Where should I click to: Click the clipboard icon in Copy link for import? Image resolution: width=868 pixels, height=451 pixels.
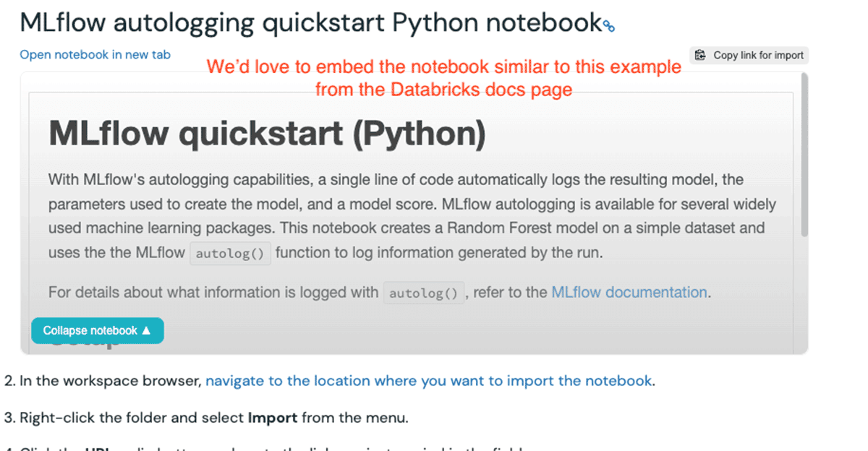tap(700, 55)
